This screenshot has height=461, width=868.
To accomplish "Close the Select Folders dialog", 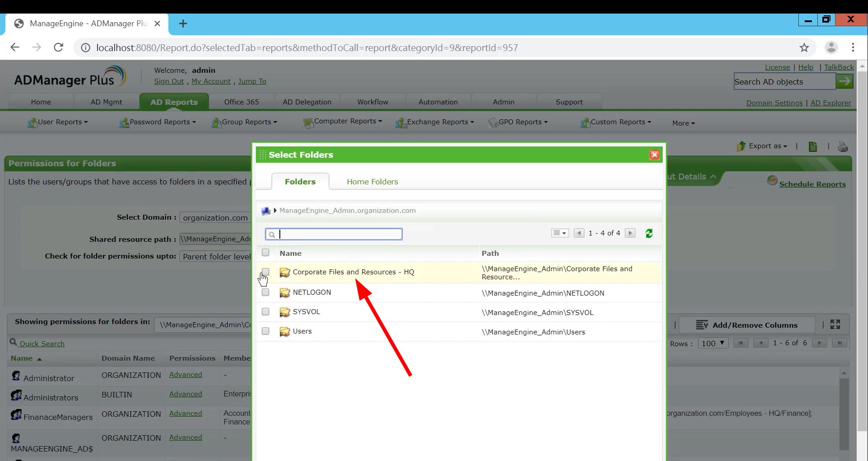I will pos(654,155).
